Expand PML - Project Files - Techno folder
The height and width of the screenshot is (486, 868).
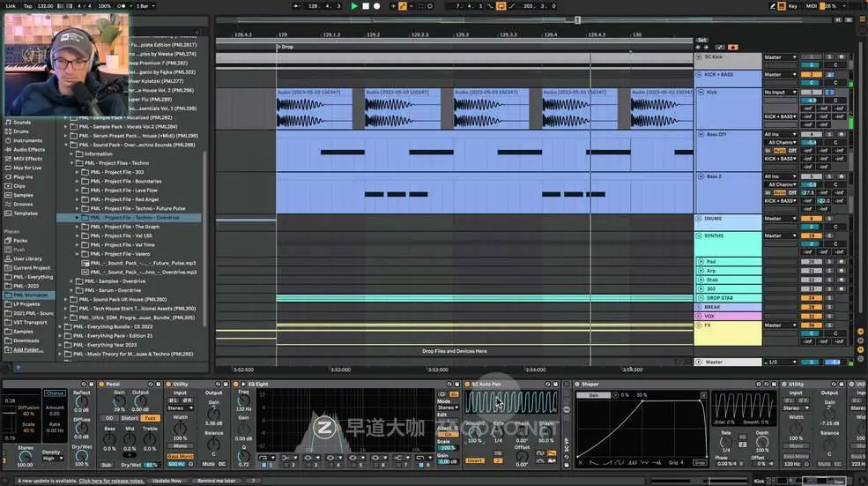[73, 163]
